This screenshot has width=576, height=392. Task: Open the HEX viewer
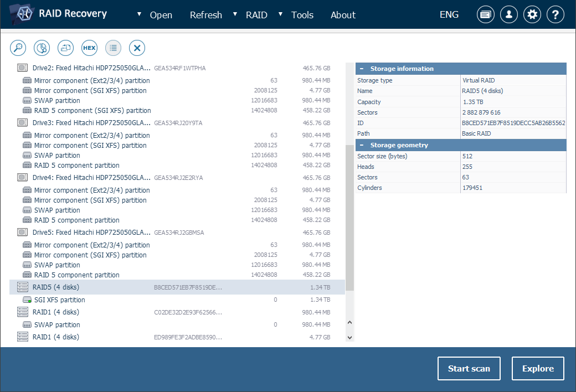click(89, 48)
